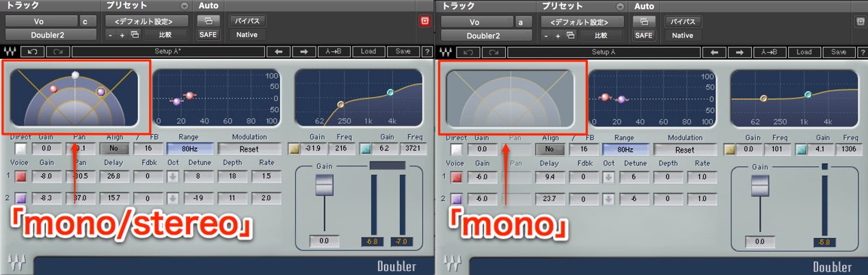
Task: Click Undo arrow in right Doubler window
Action: click(x=467, y=51)
